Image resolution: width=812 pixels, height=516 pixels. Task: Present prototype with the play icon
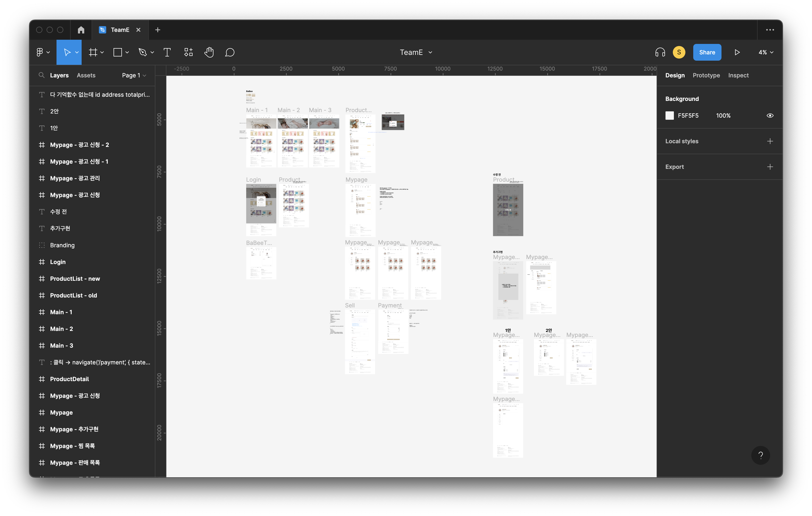click(737, 52)
